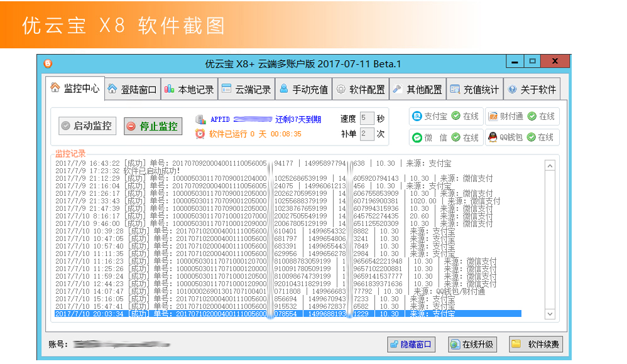
Task: Click the Tenpay (财付通) status icon
Action: (x=493, y=117)
